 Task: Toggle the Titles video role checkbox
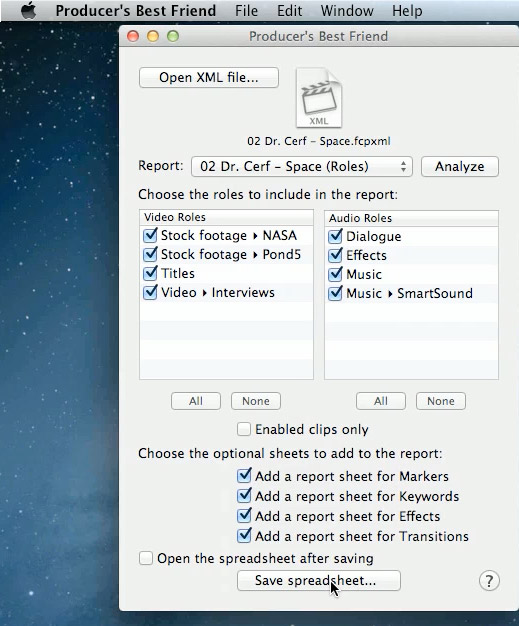tap(150, 273)
